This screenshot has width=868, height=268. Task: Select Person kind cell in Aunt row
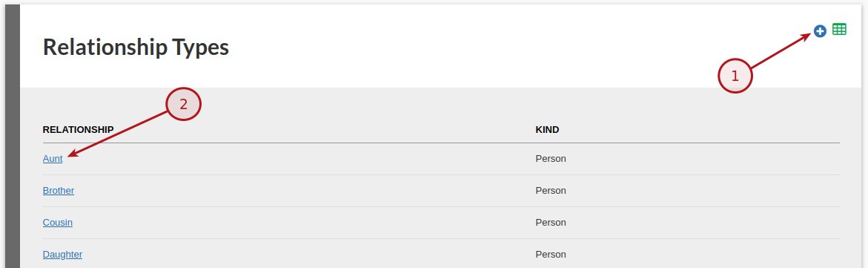(551, 159)
